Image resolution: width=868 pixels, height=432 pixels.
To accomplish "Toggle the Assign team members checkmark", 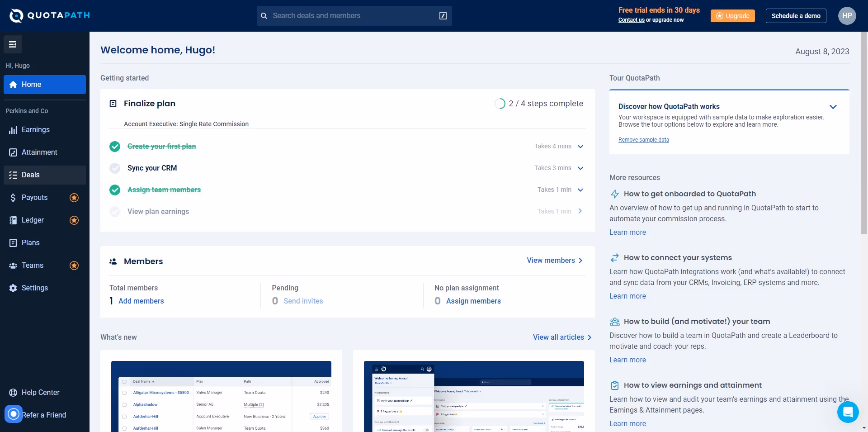I will (x=115, y=190).
